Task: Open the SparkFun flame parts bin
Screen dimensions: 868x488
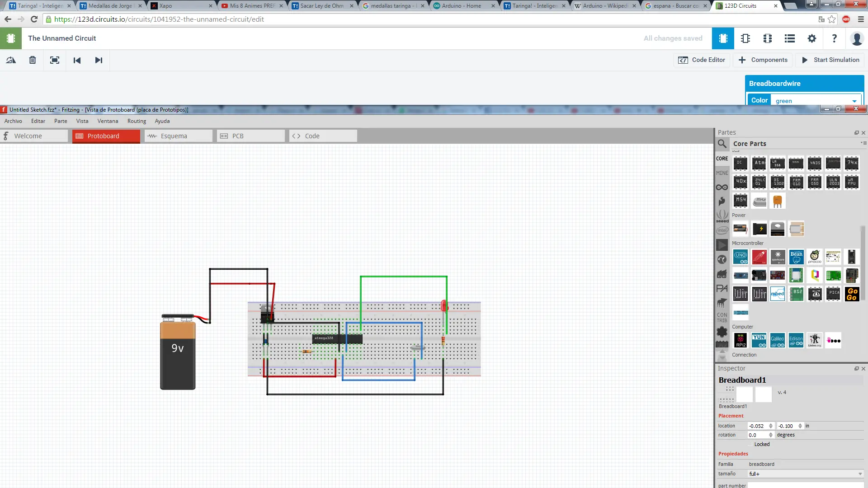Action: coord(722,201)
